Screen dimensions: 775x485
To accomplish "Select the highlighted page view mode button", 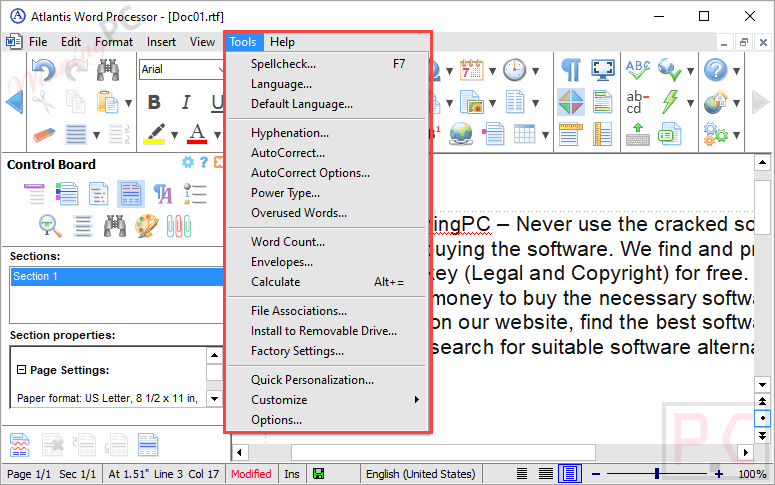I will click(570, 474).
